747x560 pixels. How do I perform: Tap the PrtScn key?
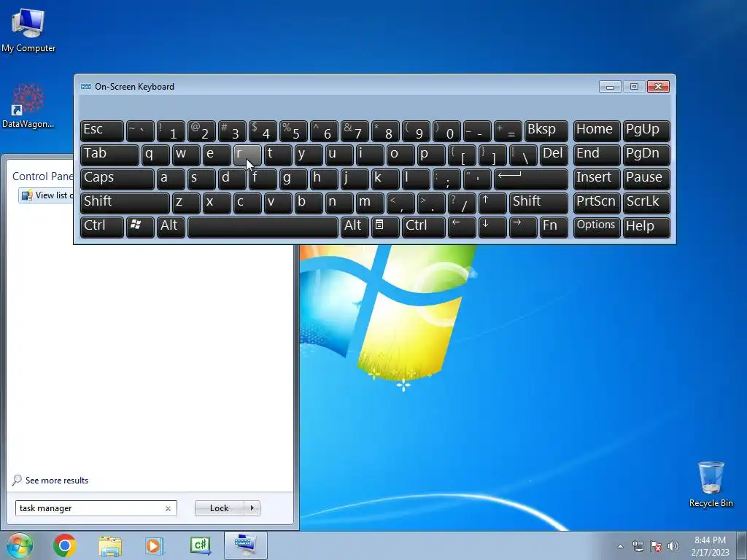(597, 203)
